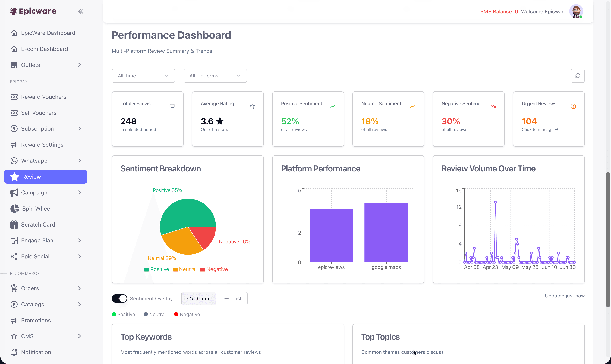Click the Total Reviews comment bubble icon
Viewport: 611px width, 364px height.
172,106
